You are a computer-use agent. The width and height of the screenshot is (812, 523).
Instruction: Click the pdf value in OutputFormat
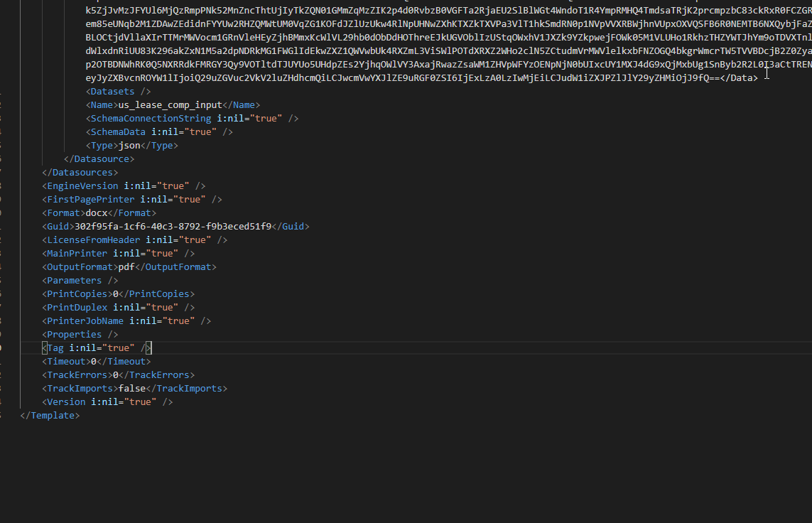126,266
